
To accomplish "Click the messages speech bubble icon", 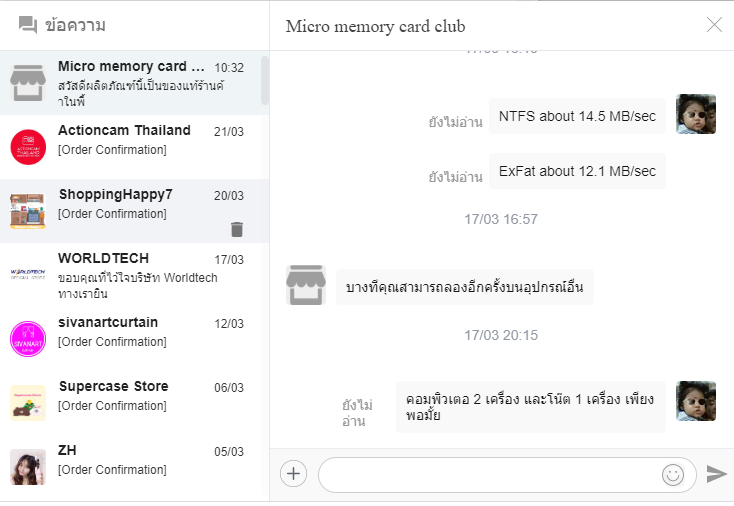I will pyautogui.click(x=28, y=25).
